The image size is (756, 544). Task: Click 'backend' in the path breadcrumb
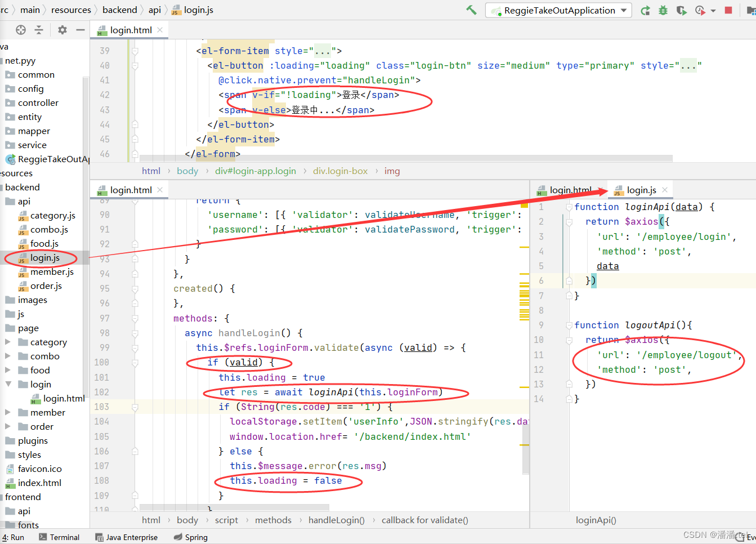click(x=119, y=10)
